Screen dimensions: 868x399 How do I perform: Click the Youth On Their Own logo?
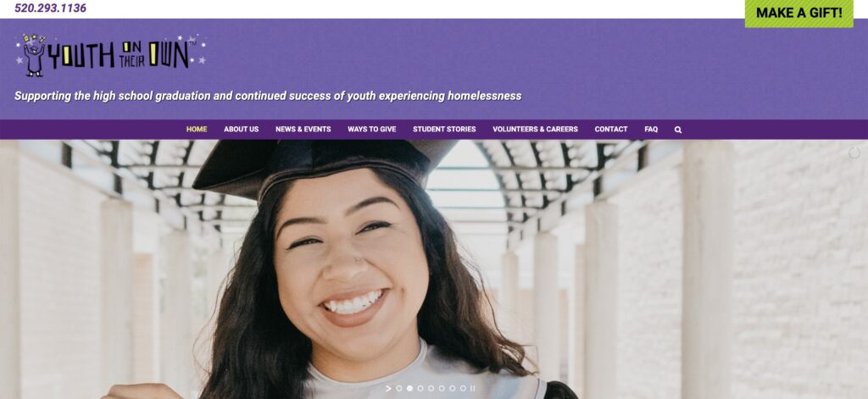point(111,55)
